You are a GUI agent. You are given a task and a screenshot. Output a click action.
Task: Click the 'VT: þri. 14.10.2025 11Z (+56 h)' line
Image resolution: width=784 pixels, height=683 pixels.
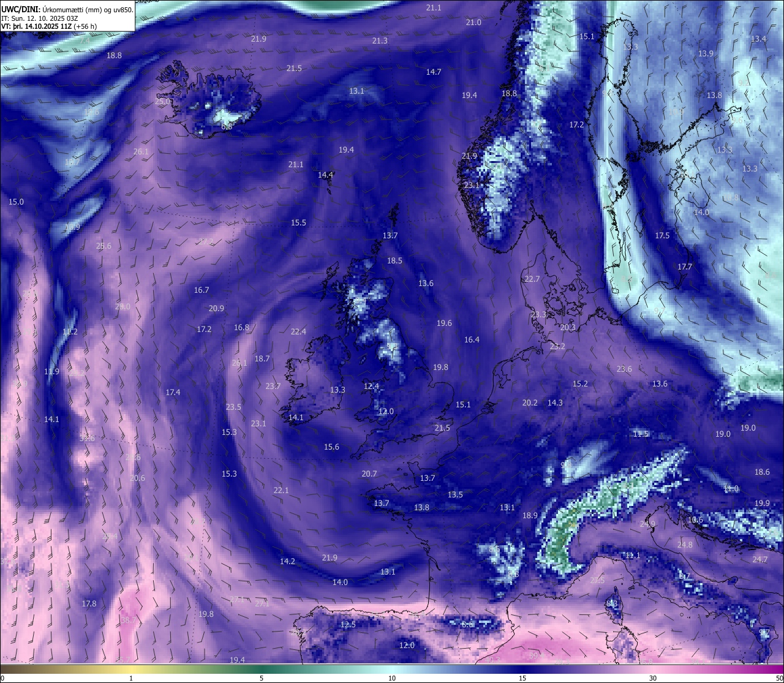pos(49,26)
